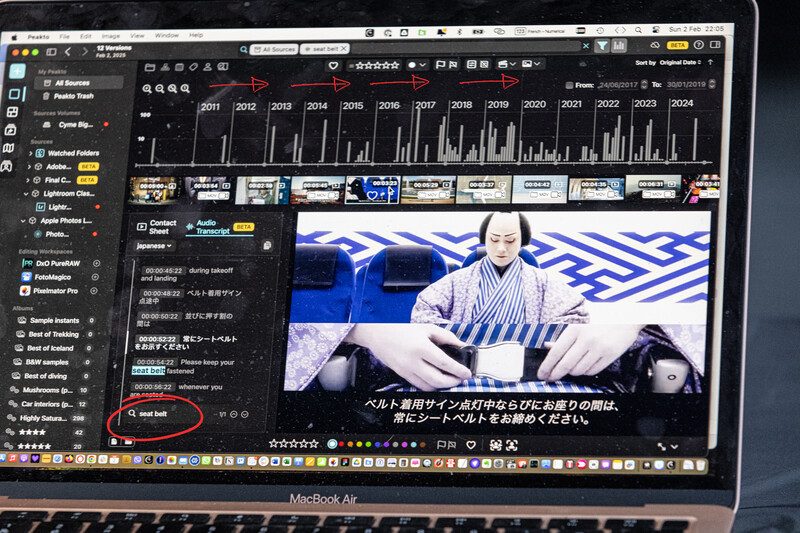Click the folder filter icon in toolbar
Viewport: 800px width, 533px height.
[x=150, y=67]
